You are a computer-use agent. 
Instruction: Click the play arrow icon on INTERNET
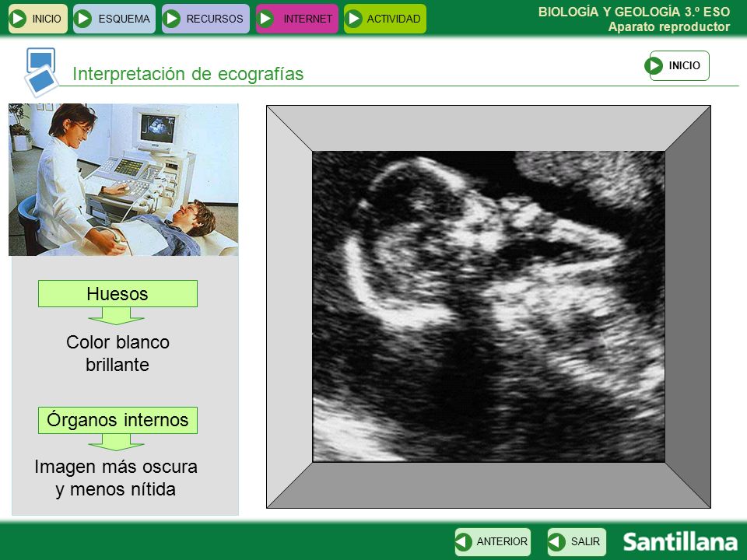pyautogui.click(x=266, y=19)
